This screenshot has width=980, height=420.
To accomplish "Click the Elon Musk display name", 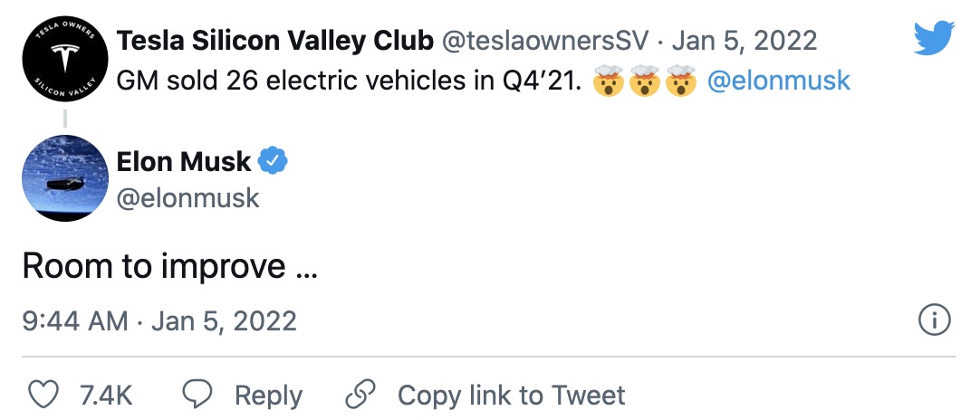I will point(184,162).
